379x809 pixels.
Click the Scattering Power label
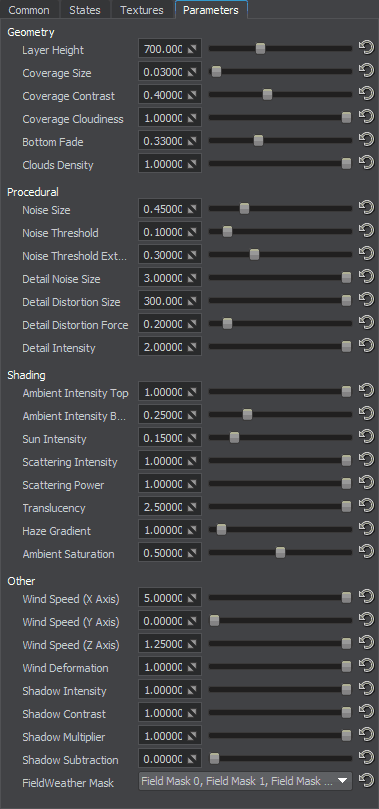63,485
